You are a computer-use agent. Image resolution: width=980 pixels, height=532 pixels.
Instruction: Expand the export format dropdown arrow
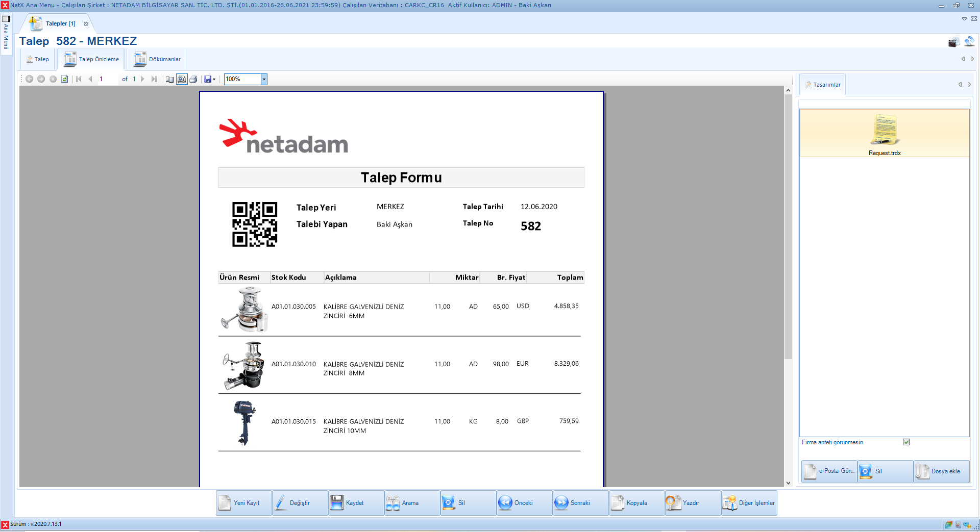click(214, 79)
